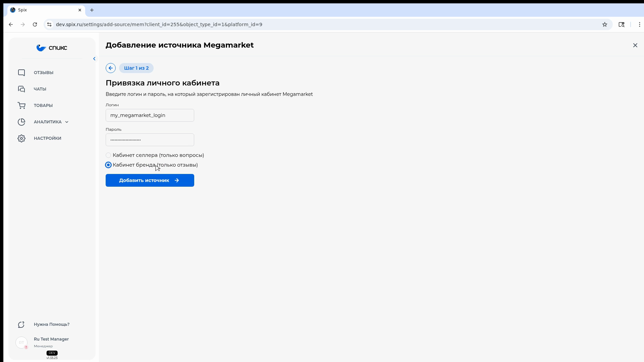Bookmark this page with the star icon

(605, 24)
